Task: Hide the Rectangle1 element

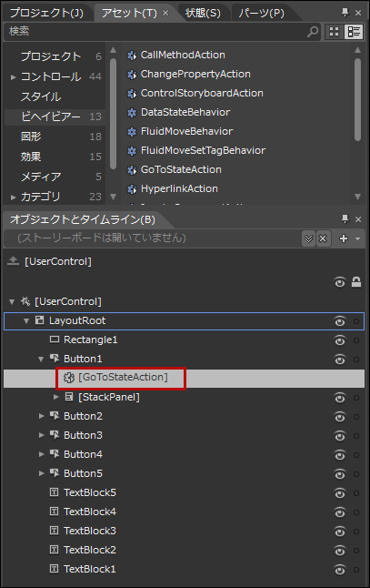Action: coord(340,340)
